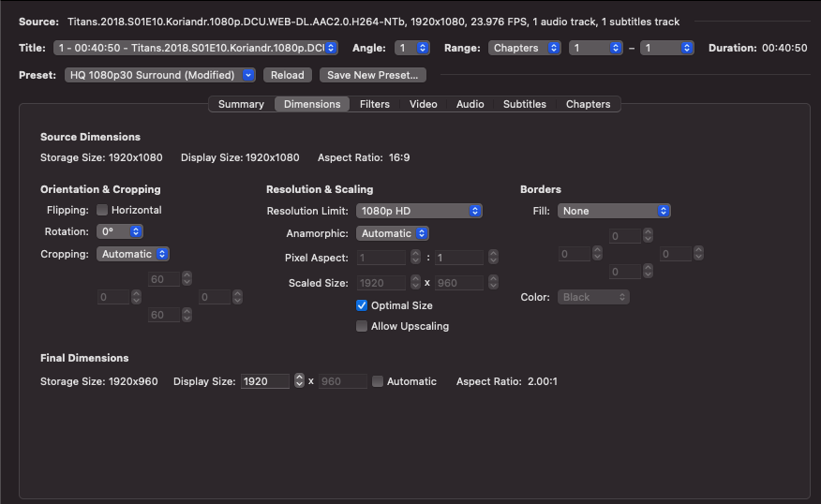Image resolution: width=821 pixels, height=504 pixels.
Task: Click the right border value field
Action: pyautogui.click(x=676, y=255)
